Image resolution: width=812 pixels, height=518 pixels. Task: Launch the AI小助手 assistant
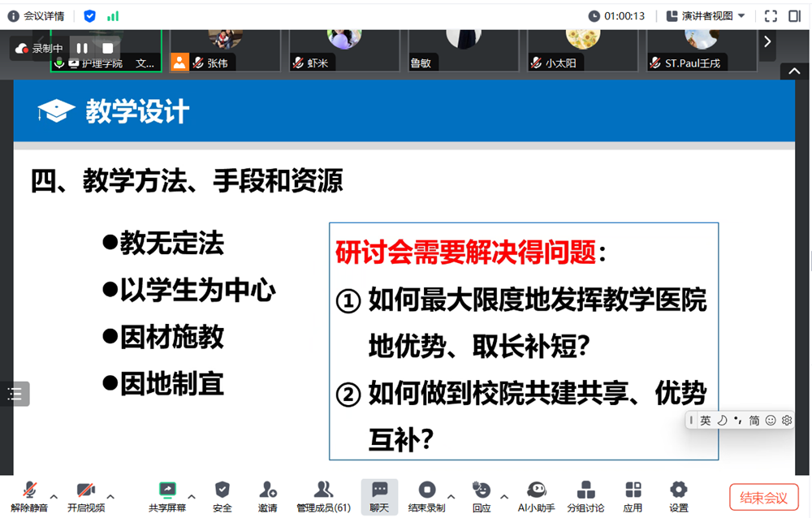coord(536,496)
